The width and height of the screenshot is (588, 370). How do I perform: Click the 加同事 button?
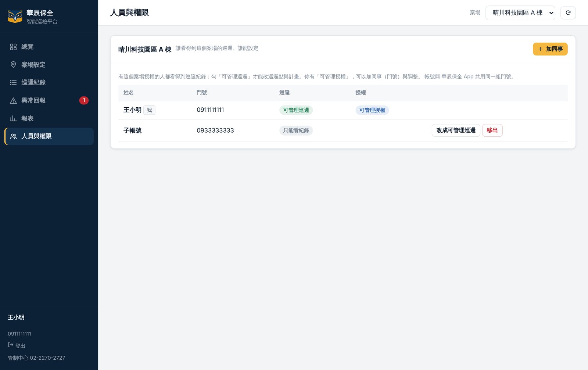tap(550, 49)
